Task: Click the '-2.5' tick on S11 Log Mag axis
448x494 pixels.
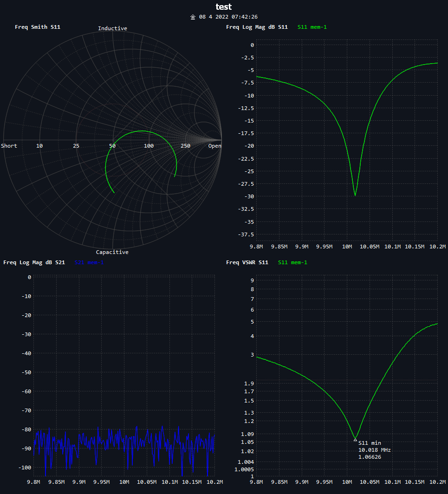Action: pyautogui.click(x=247, y=58)
